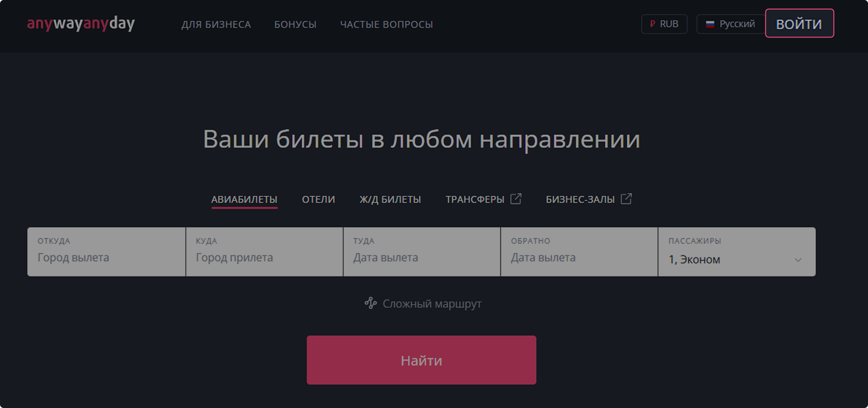Viewport: 868px width, 408px height.
Task: Open the Трансферы tab
Action: [475, 199]
